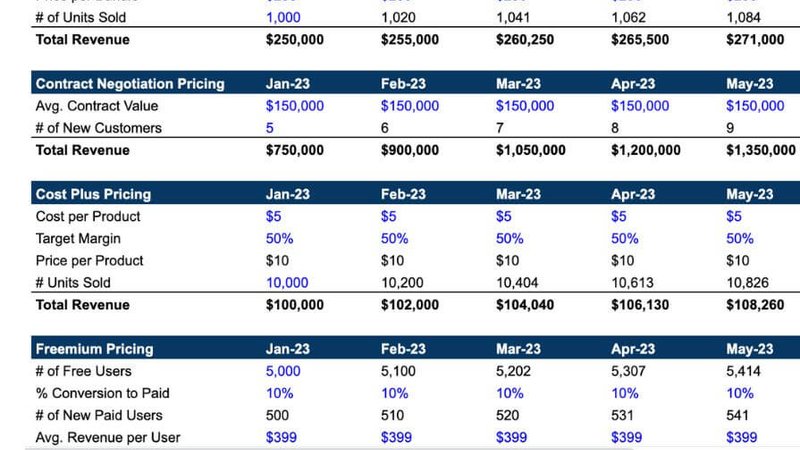Select Jan-23 Avg. Contract Value cell
This screenshot has width=800, height=450.
(295, 106)
